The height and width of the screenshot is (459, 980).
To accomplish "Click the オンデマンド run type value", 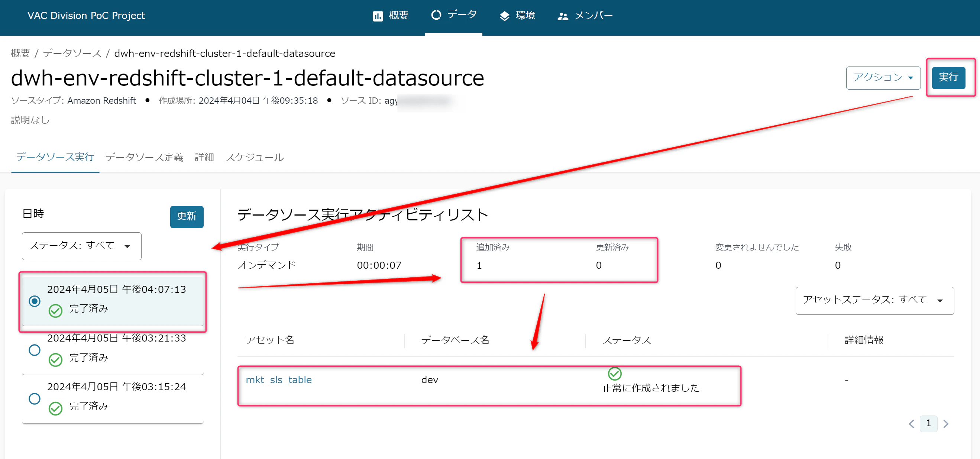I will [266, 265].
